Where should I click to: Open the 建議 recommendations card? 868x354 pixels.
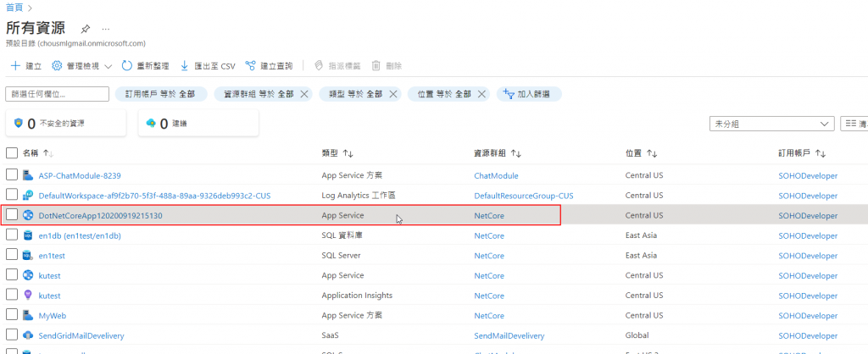click(198, 123)
